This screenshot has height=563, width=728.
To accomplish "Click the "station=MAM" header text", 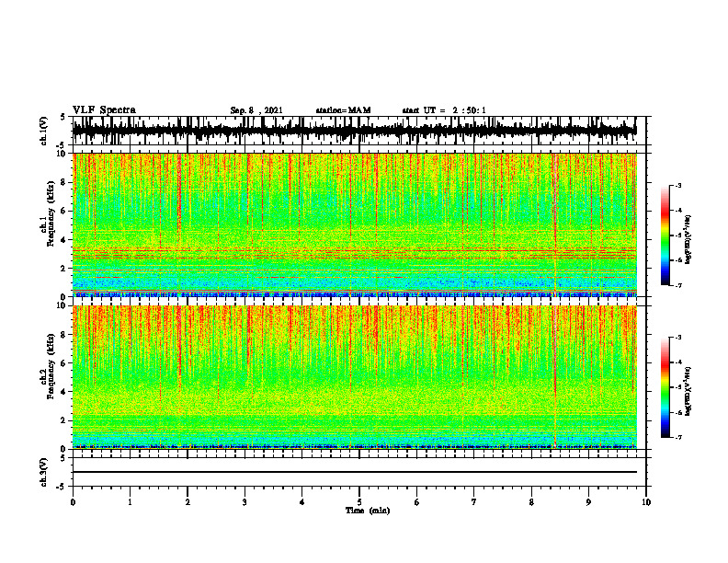I will (343, 110).
